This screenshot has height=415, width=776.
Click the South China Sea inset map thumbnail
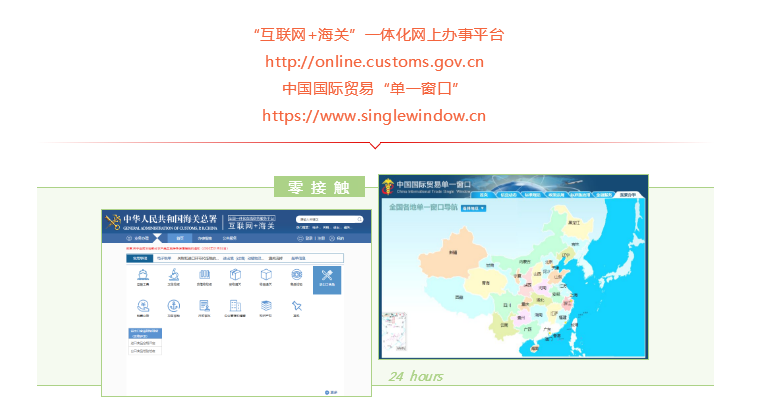394,332
